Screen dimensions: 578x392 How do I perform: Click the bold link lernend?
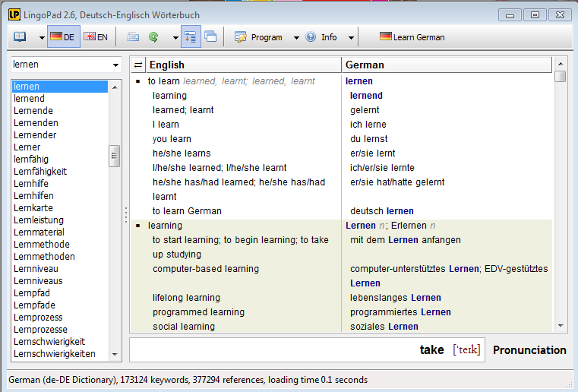coord(366,96)
